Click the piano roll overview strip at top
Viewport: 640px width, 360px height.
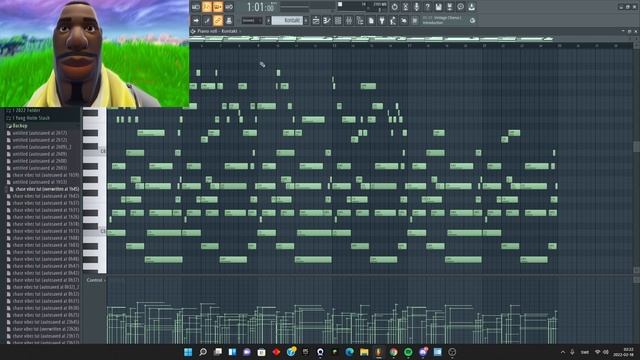click(x=410, y=39)
